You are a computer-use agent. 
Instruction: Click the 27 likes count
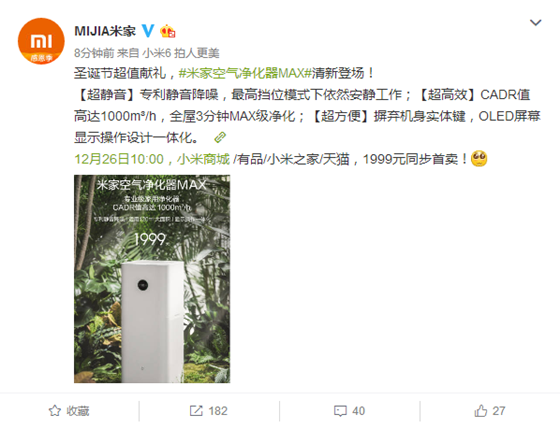(499, 411)
